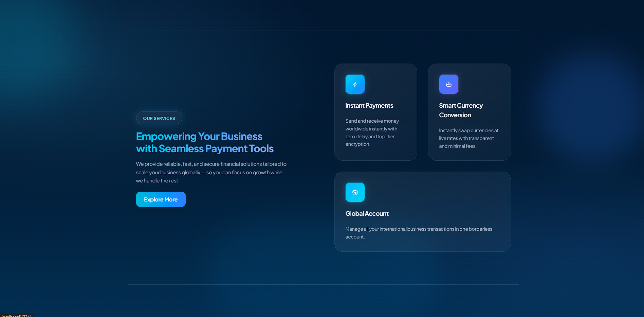
Task: Select the Smart Currency Conversion heading
Action: click(x=461, y=110)
